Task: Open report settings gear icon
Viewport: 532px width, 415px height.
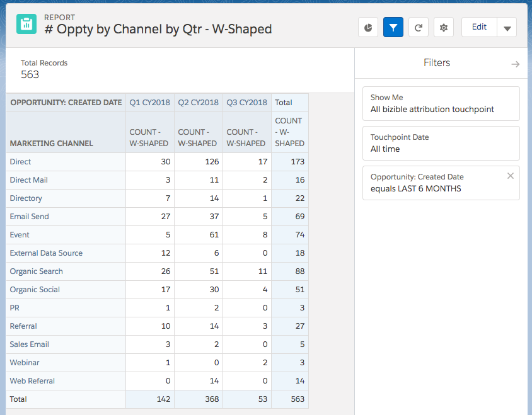Action: [444, 28]
